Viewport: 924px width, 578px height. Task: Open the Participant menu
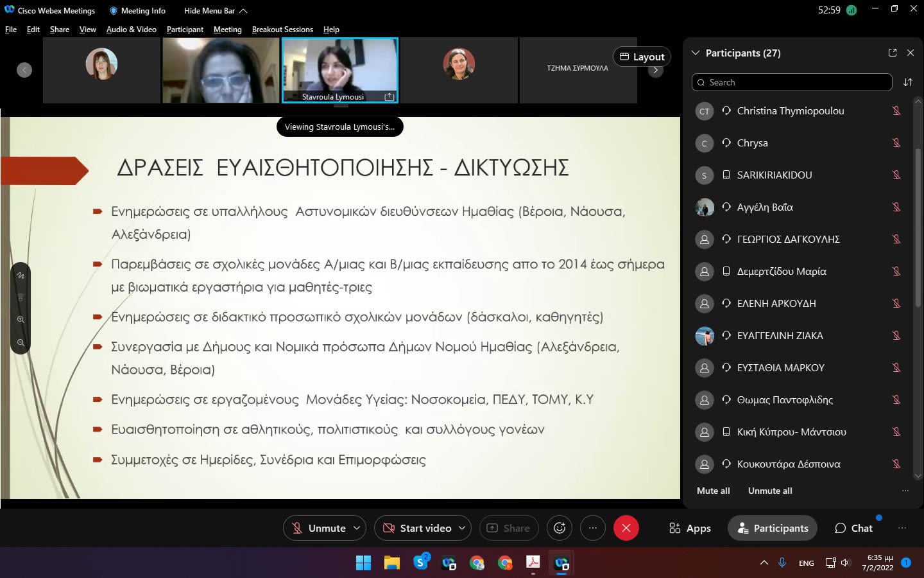tap(185, 30)
